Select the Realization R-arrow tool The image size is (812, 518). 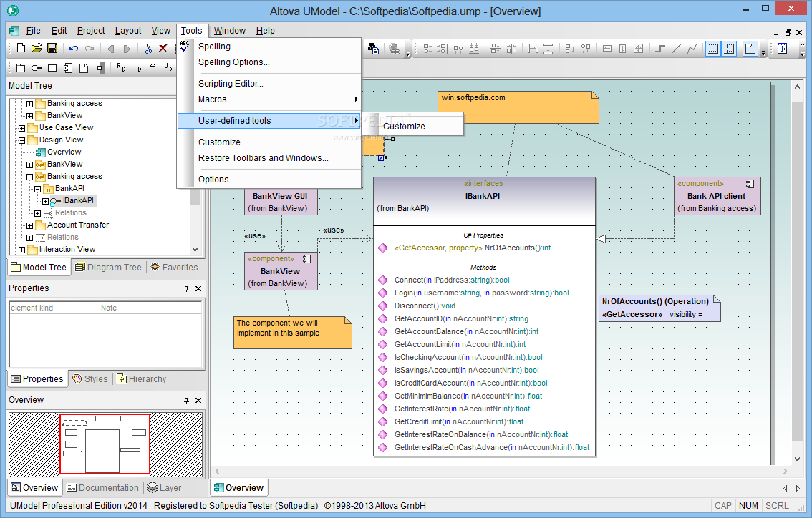121,67
